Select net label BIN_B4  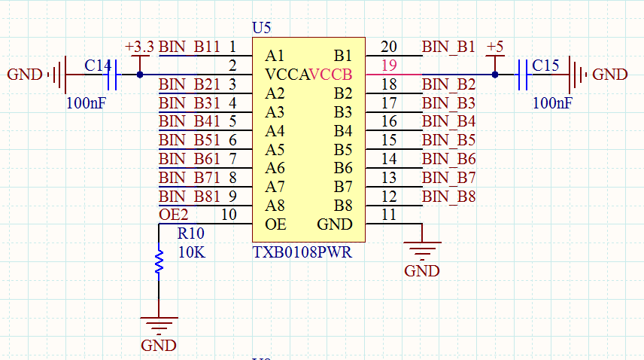pos(448,122)
